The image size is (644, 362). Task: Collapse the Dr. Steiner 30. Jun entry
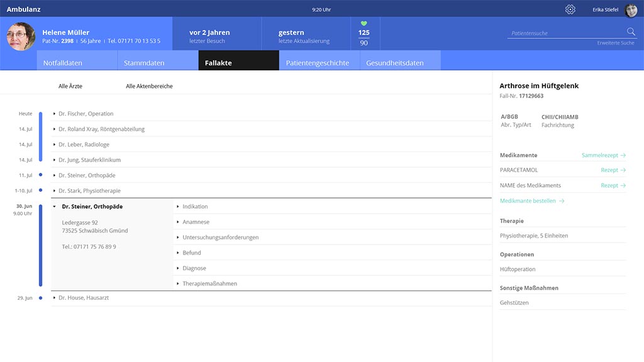click(x=92, y=206)
